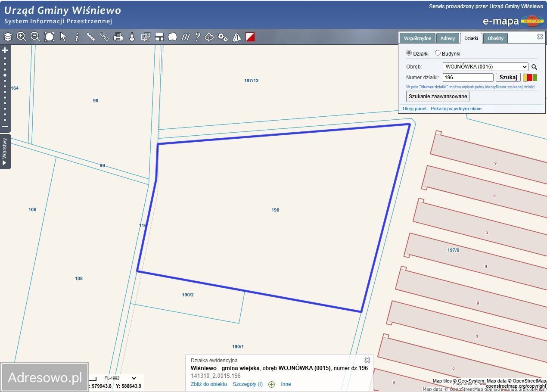
Task: Open the Obręb WOJNÓWKA dropdown
Action: tap(485, 67)
